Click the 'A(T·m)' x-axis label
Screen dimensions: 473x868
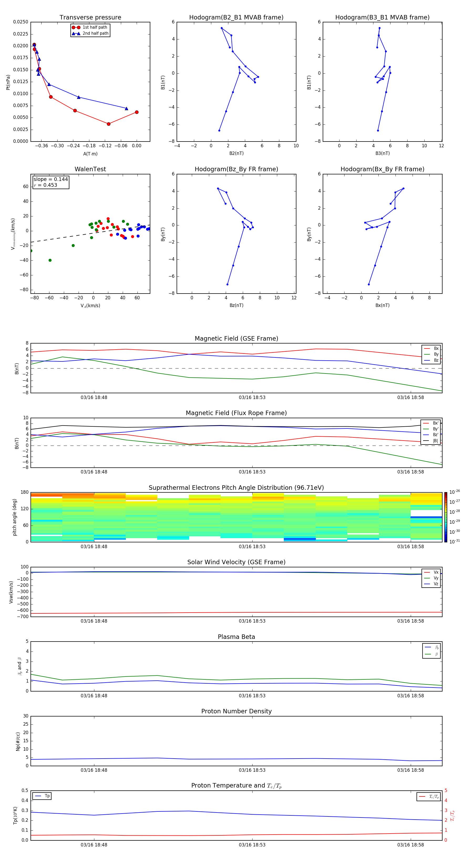tap(90, 154)
